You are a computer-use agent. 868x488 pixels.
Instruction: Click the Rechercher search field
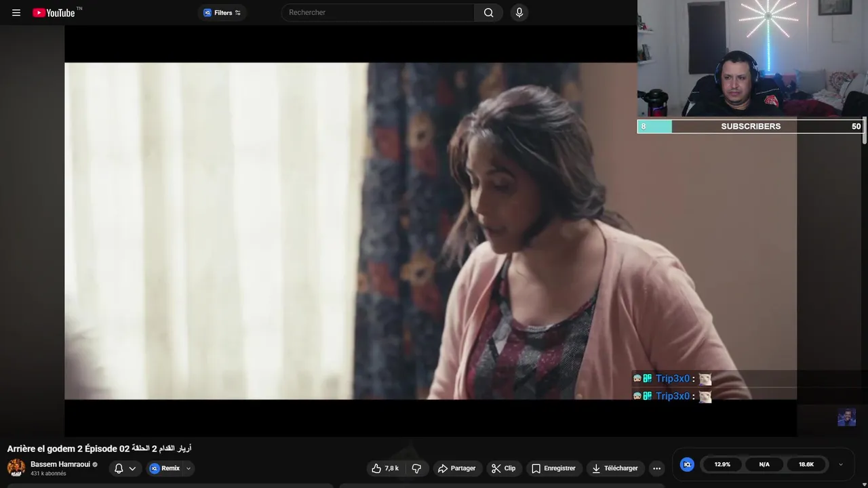click(378, 12)
